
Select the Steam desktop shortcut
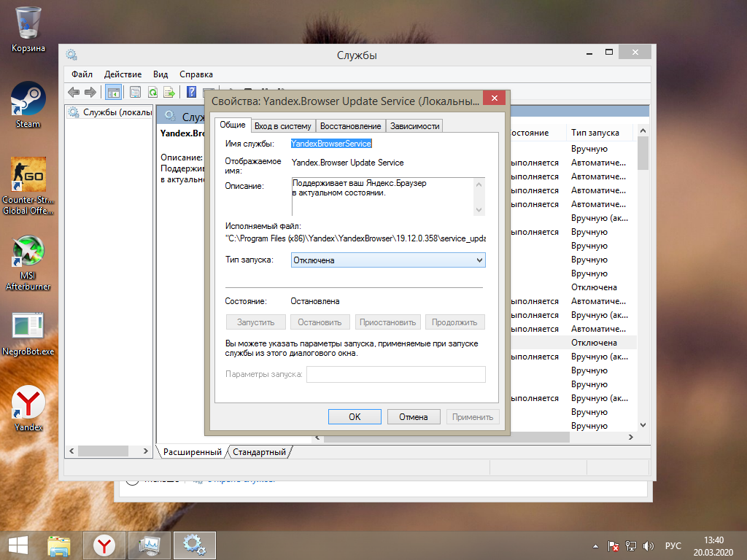coord(28,105)
